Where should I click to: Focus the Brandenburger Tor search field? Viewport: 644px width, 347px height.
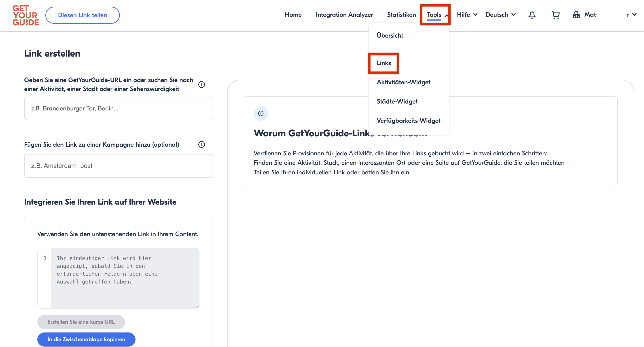tap(118, 108)
